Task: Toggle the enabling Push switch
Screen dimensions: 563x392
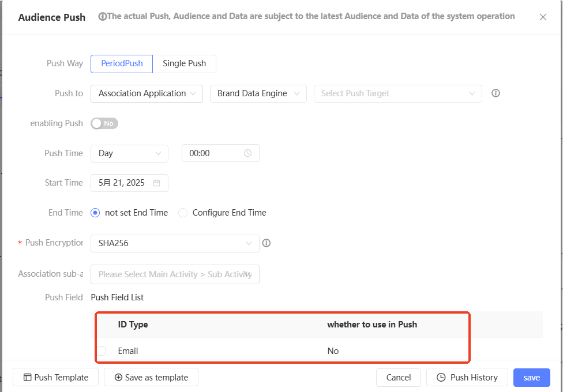Action: [x=104, y=123]
